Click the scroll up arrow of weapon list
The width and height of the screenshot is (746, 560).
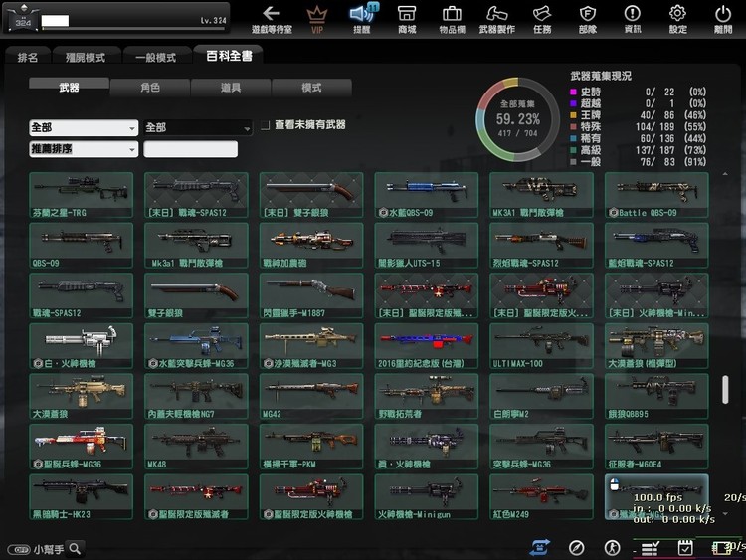[x=725, y=175]
